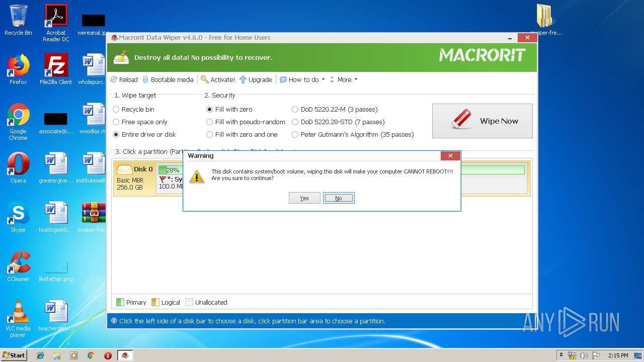The width and height of the screenshot is (644, 362).
Task: Click Yes in the Warning dialog
Action: click(x=304, y=198)
